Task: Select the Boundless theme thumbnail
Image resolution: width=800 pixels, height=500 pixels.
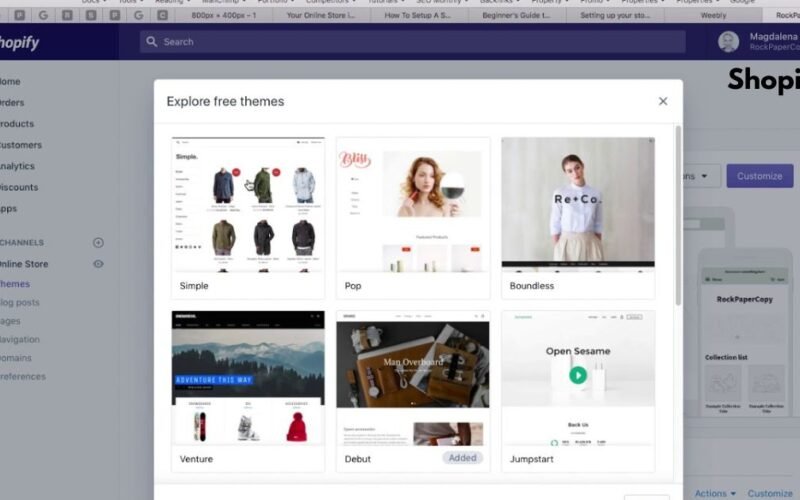Action: pyautogui.click(x=578, y=205)
